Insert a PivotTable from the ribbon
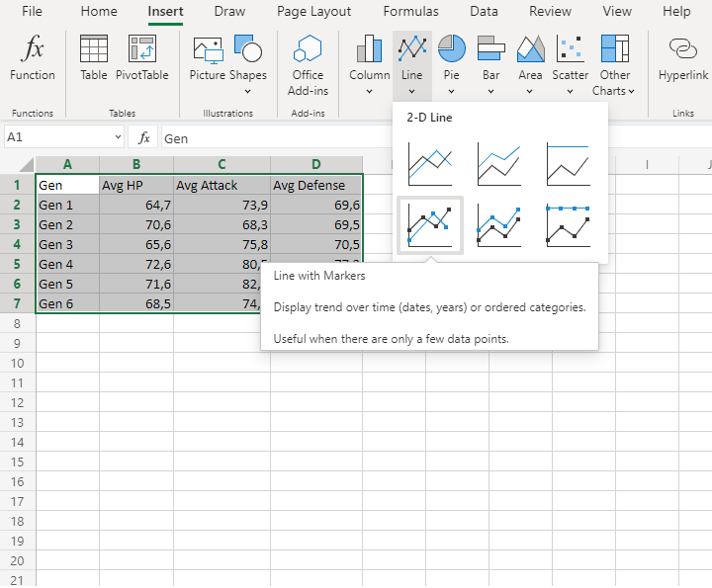This screenshot has width=712, height=588. [142, 58]
